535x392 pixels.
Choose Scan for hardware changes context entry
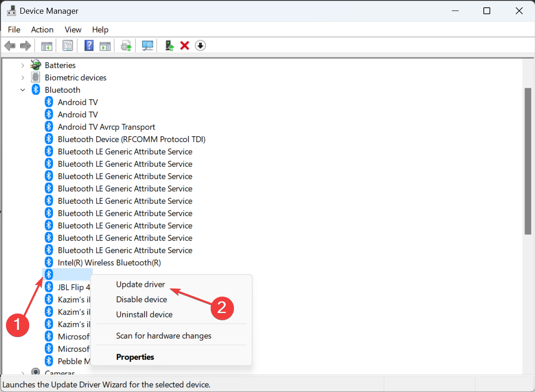point(164,336)
